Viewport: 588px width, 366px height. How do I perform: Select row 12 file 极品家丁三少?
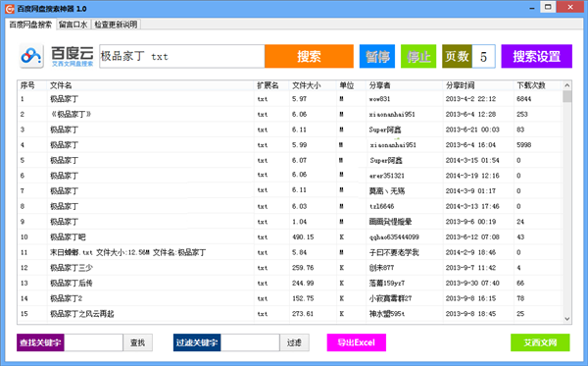pos(72,268)
